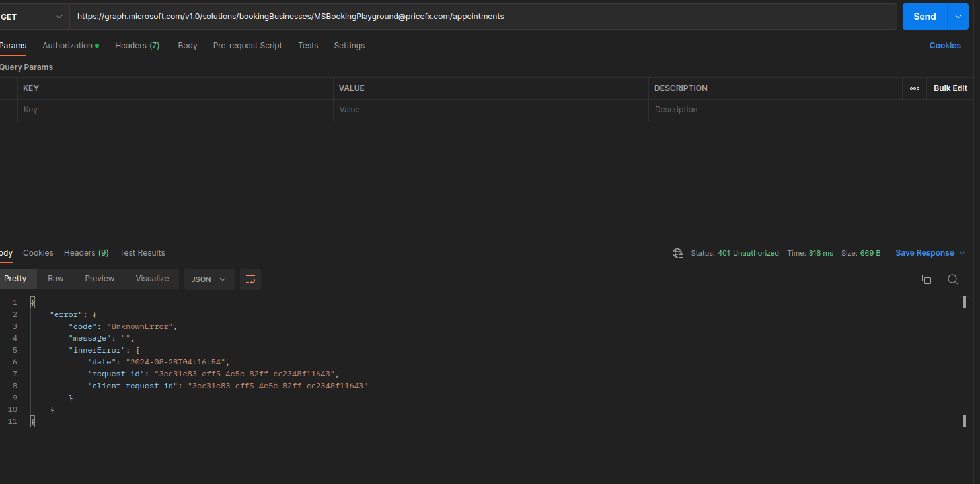Click the Query Params heading
980x484 pixels.
pos(26,67)
